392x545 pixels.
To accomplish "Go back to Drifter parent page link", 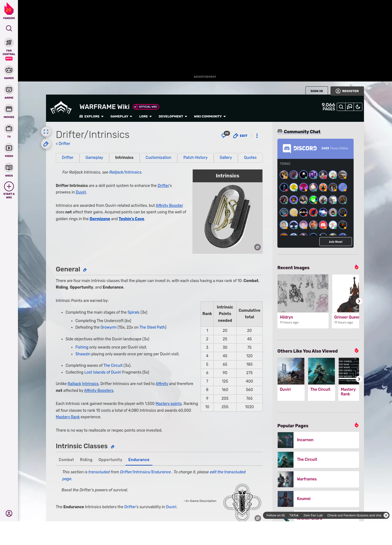I will (x=64, y=144).
